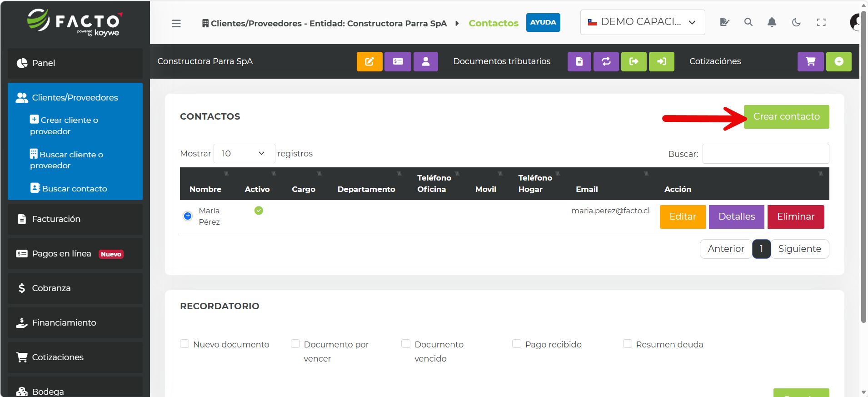Open user avatar profile menu
Screen dimensions: 868x397
coord(855,22)
